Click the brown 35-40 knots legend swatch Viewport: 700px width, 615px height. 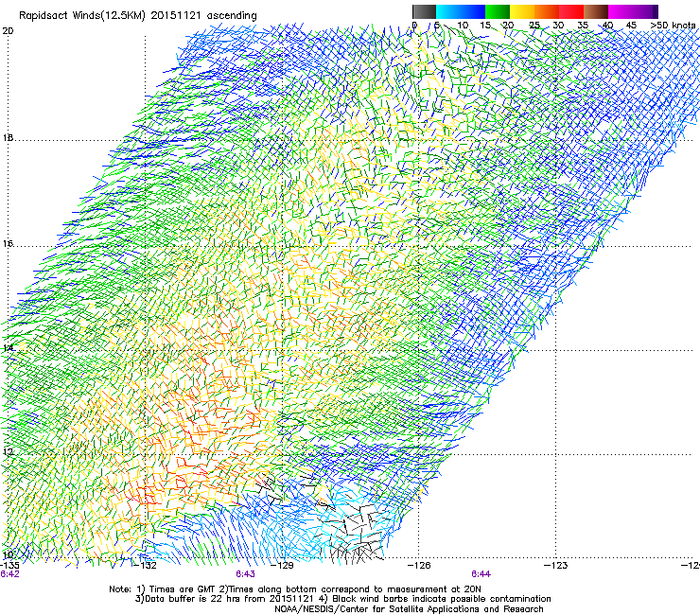596,11
